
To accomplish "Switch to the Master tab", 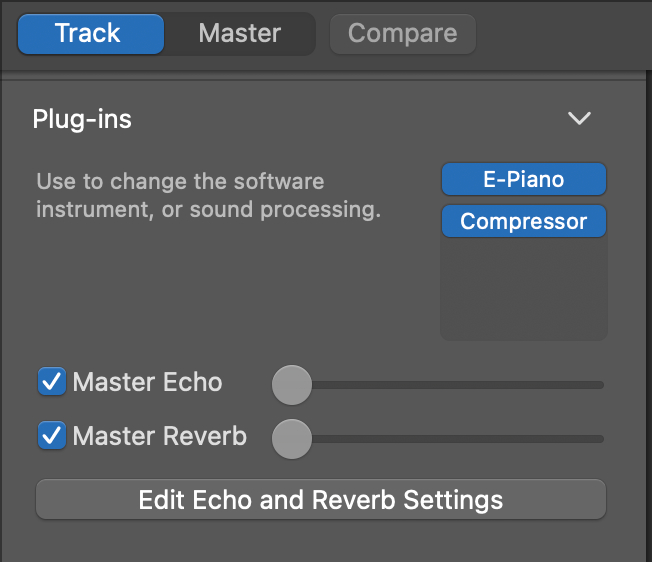I will pos(240,34).
